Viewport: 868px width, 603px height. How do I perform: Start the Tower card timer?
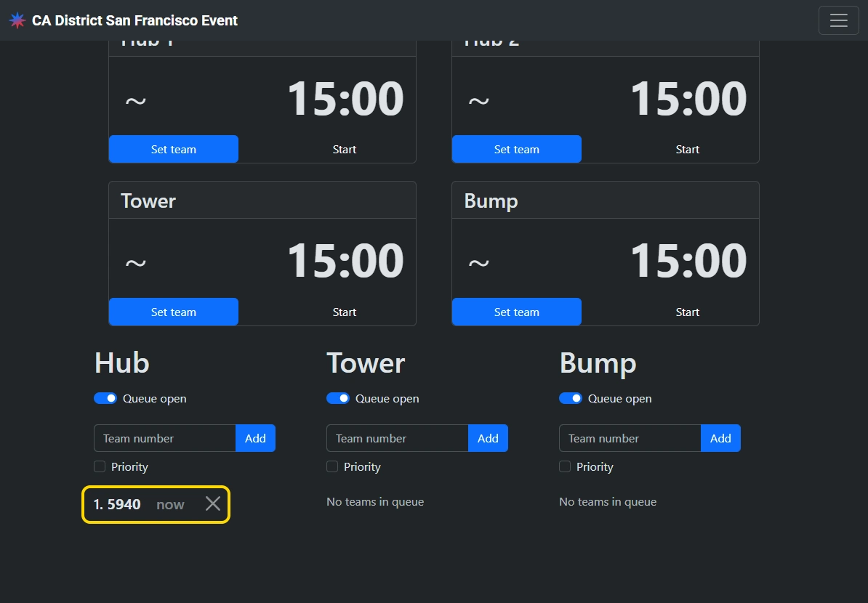(344, 312)
